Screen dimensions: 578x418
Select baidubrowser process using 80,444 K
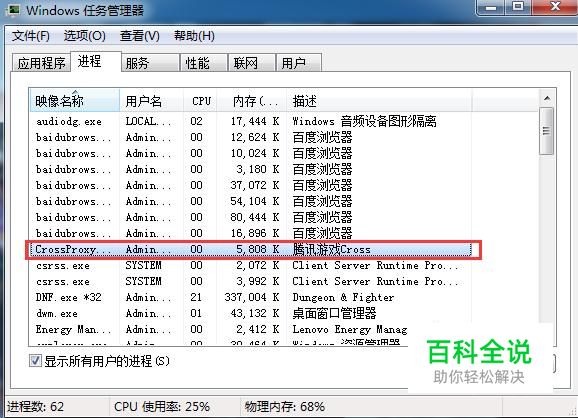click(x=250, y=217)
